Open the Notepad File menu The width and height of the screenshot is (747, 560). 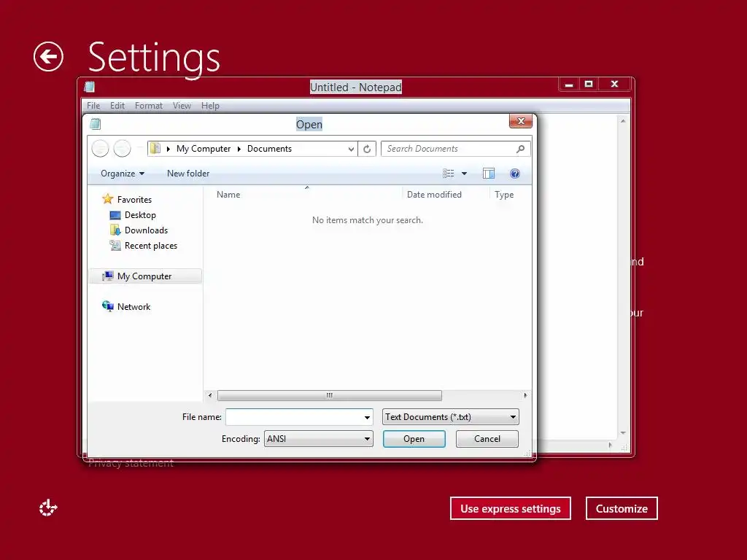tap(93, 106)
